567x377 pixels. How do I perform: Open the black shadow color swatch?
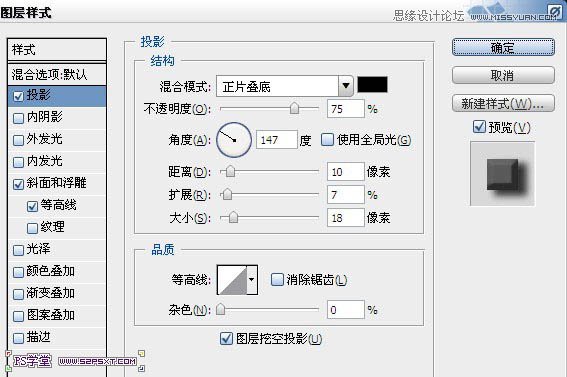pos(372,85)
